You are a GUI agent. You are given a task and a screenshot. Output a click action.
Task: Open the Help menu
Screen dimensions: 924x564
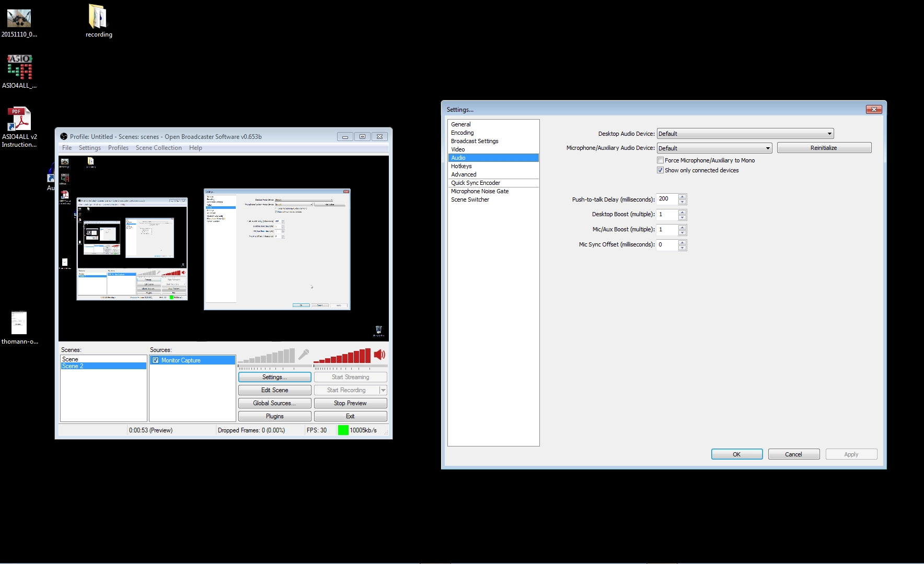click(195, 148)
